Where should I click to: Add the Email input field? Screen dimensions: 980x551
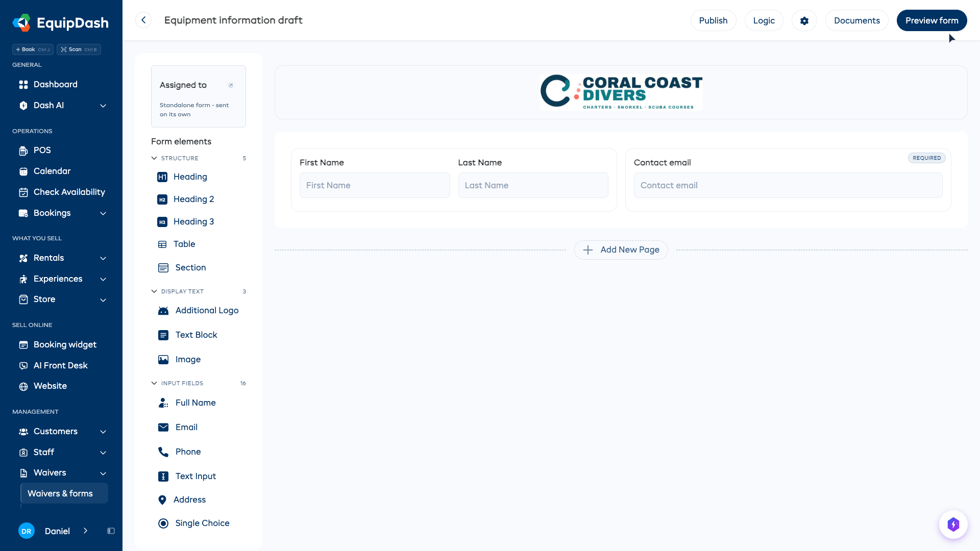(178, 428)
